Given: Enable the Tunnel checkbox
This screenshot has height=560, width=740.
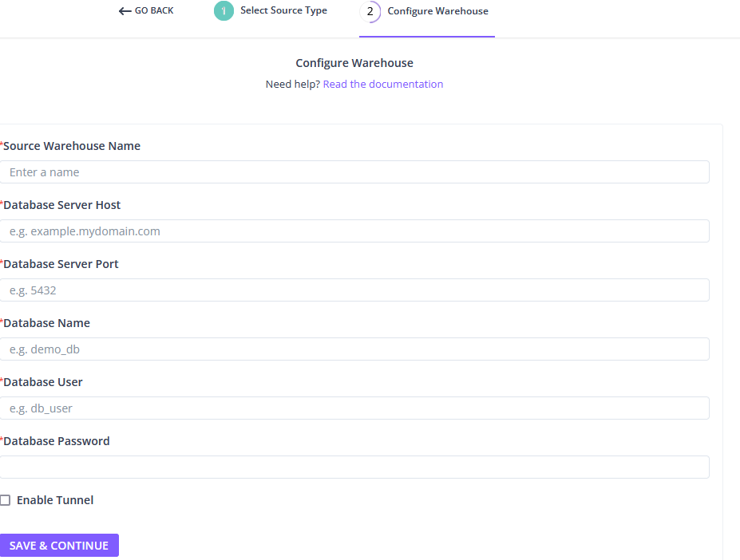Looking at the screenshot, I should coord(6,500).
